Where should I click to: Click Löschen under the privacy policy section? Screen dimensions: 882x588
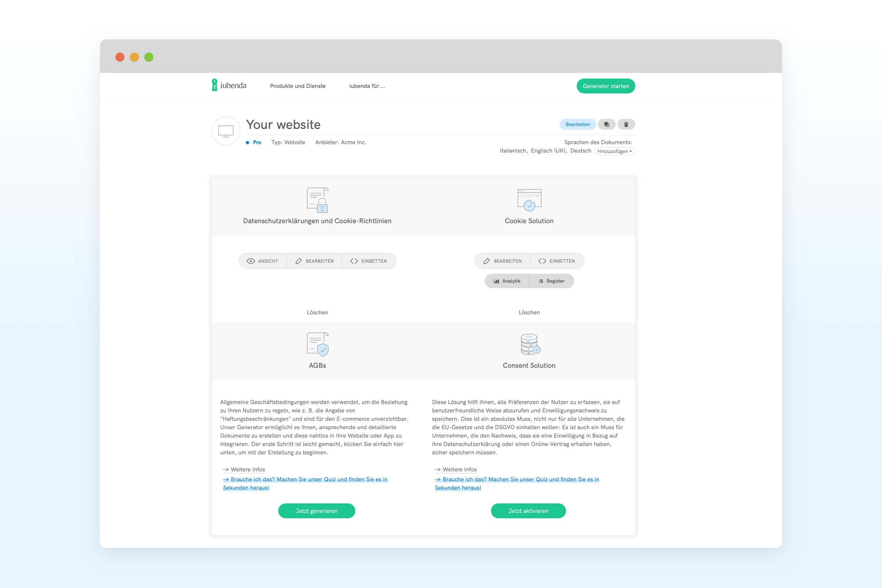point(317,312)
